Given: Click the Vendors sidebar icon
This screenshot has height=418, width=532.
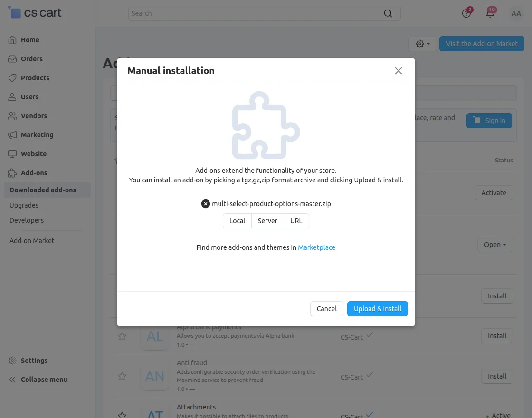Looking at the screenshot, I should (12, 116).
